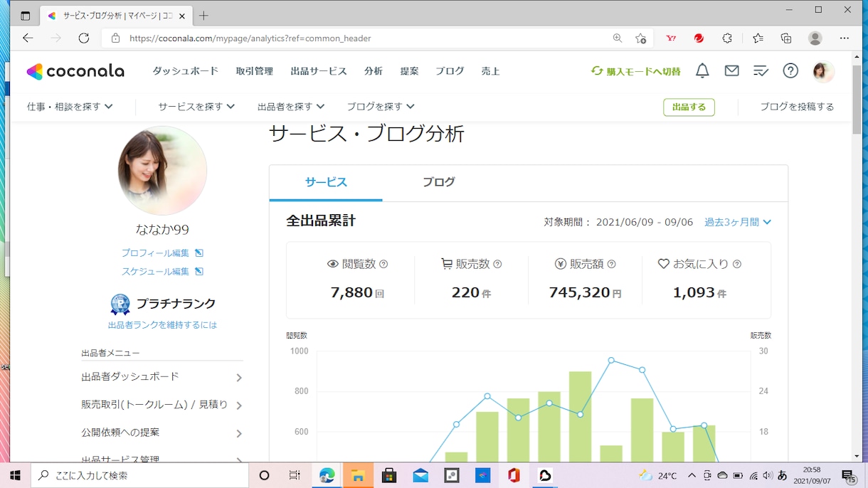Expand 出品者ダッシュボード menu row
Screen dimensions: 868x488
162,377
